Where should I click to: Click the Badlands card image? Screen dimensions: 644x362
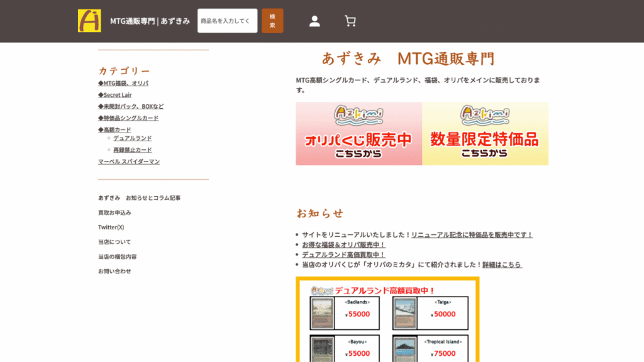pyautogui.click(x=323, y=313)
